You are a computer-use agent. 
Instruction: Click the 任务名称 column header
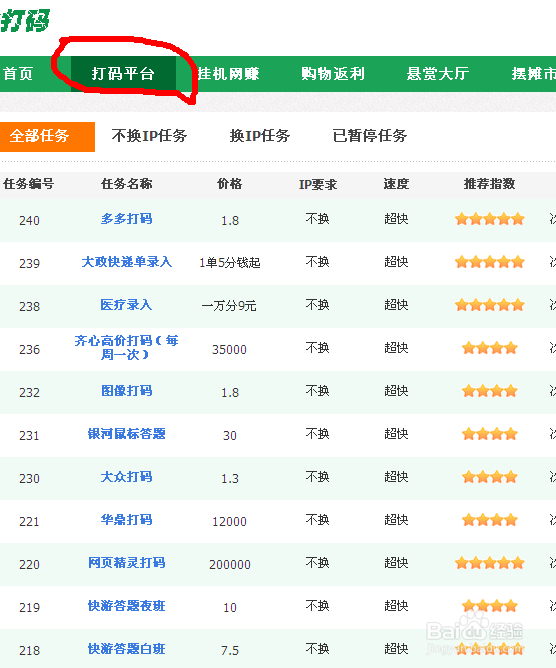pyautogui.click(x=127, y=184)
